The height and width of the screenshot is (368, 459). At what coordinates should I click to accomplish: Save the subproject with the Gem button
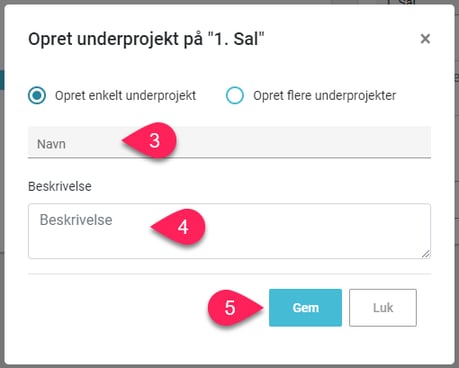point(305,307)
